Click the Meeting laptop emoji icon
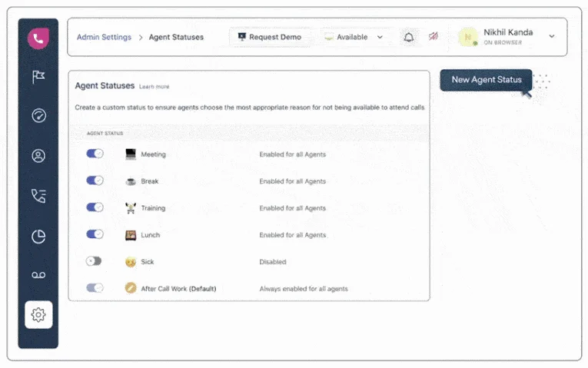This screenshot has width=588, height=368. point(131,154)
